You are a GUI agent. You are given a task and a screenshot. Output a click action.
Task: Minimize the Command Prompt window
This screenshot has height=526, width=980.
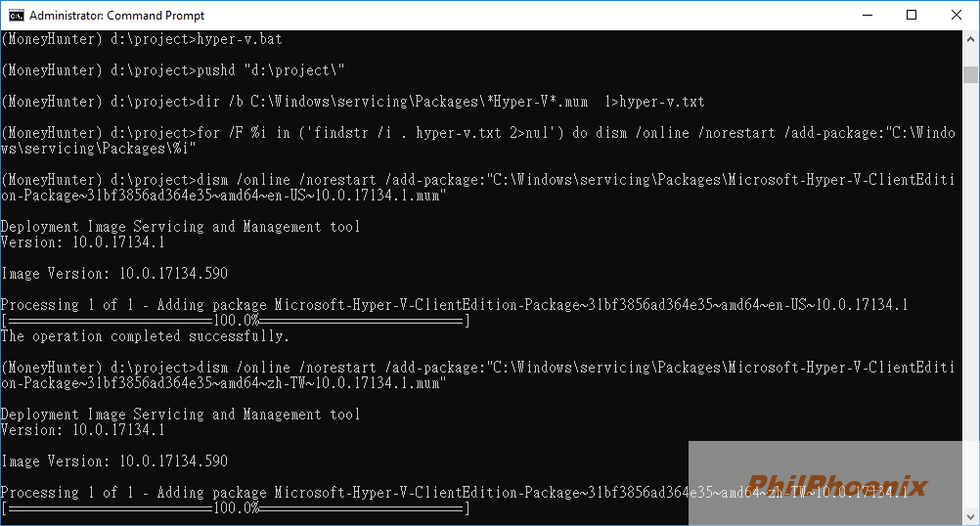[868, 15]
